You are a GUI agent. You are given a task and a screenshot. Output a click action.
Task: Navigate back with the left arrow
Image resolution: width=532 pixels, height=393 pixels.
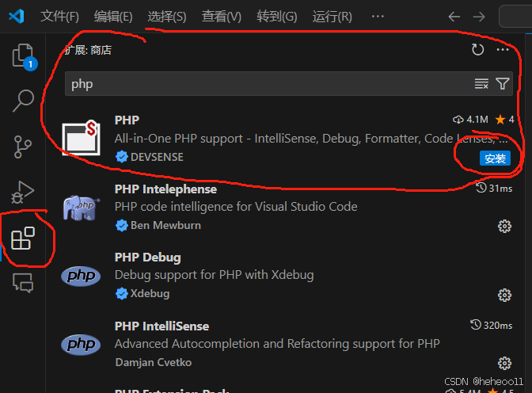tap(454, 17)
